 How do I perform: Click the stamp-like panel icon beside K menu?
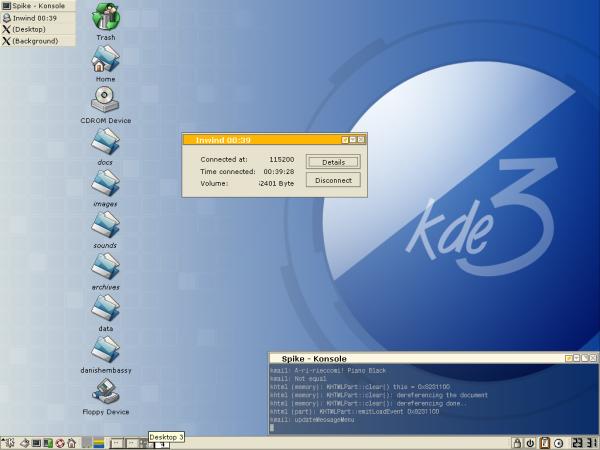(25, 443)
